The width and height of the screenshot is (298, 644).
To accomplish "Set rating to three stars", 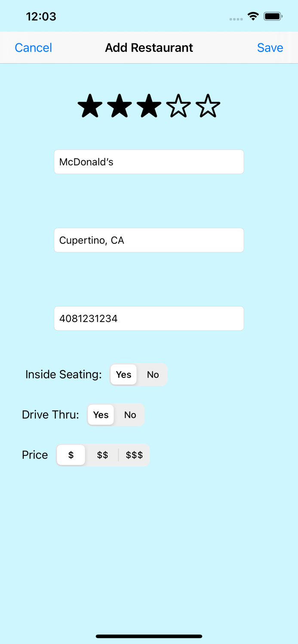I will pyautogui.click(x=149, y=106).
